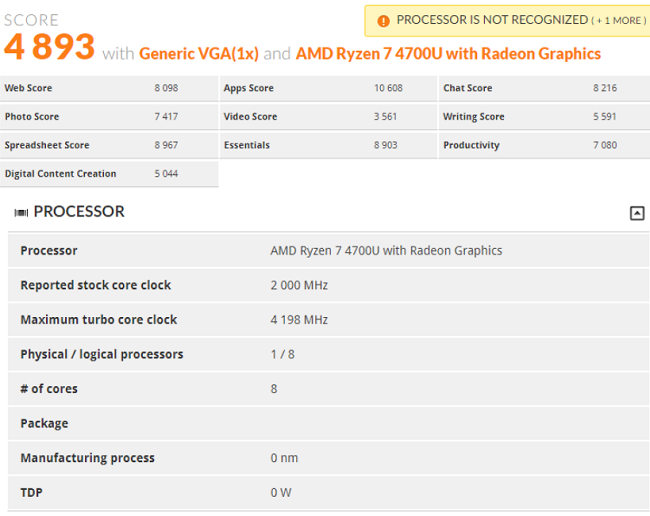Select the Web Score value 8 098
The image size is (650, 516).
(x=166, y=88)
